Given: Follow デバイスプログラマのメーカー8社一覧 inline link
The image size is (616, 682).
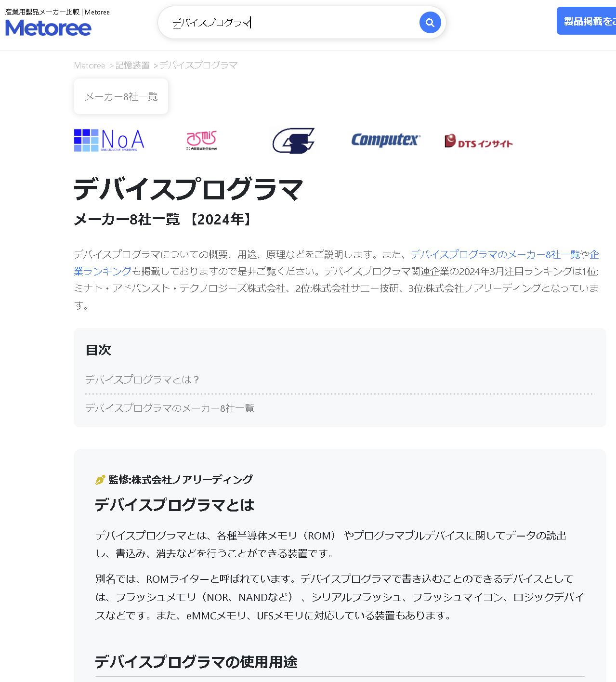Looking at the screenshot, I should [x=495, y=254].
